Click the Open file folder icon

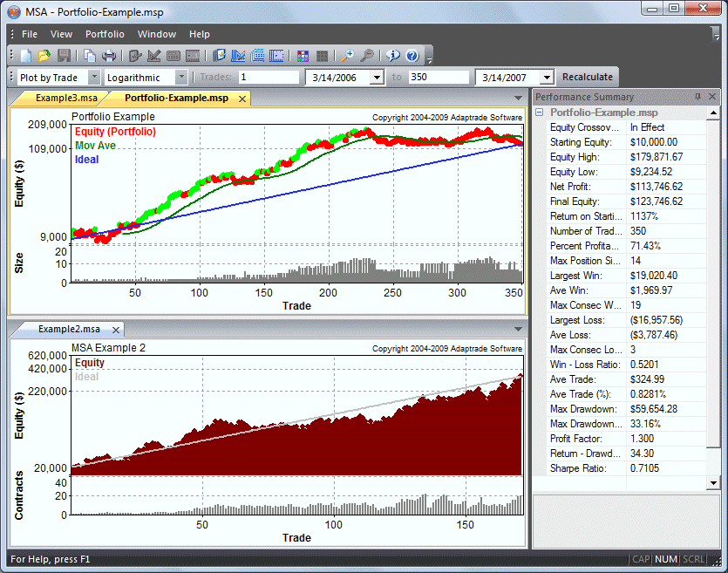(44, 56)
